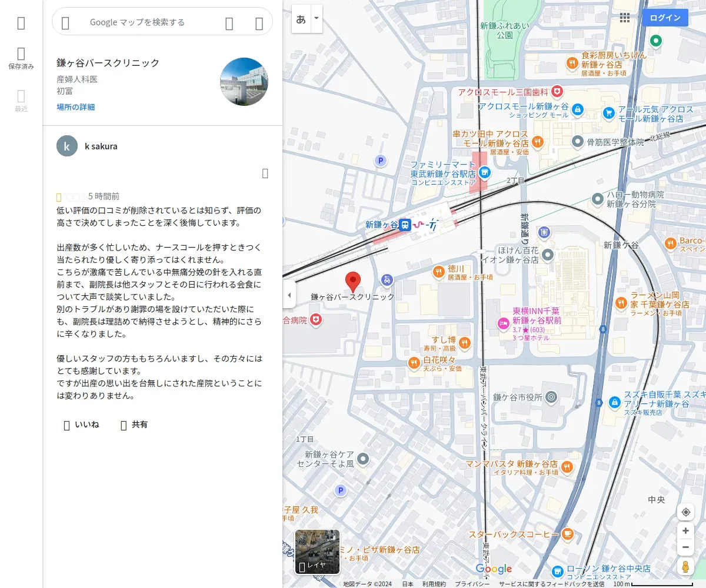This screenshot has width=706, height=588.
Task: Click the Google Maps search field
Action: pyautogui.click(x=137, y=22)
